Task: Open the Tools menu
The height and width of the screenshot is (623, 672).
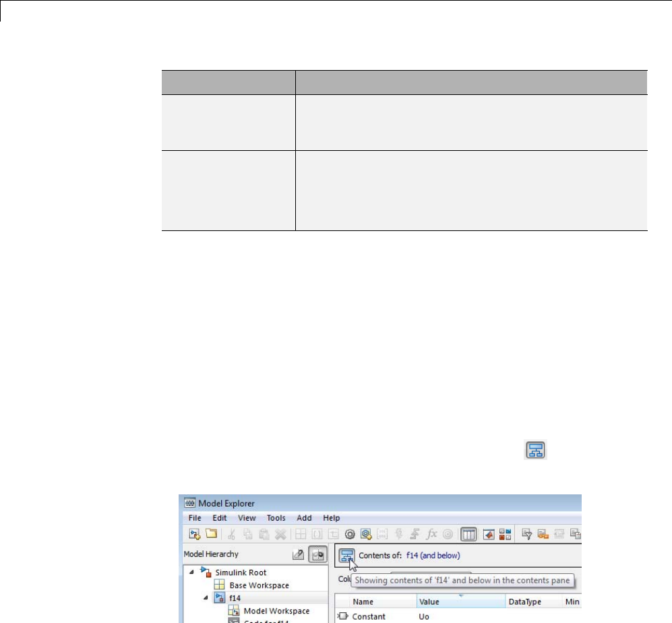Action: 276,518
